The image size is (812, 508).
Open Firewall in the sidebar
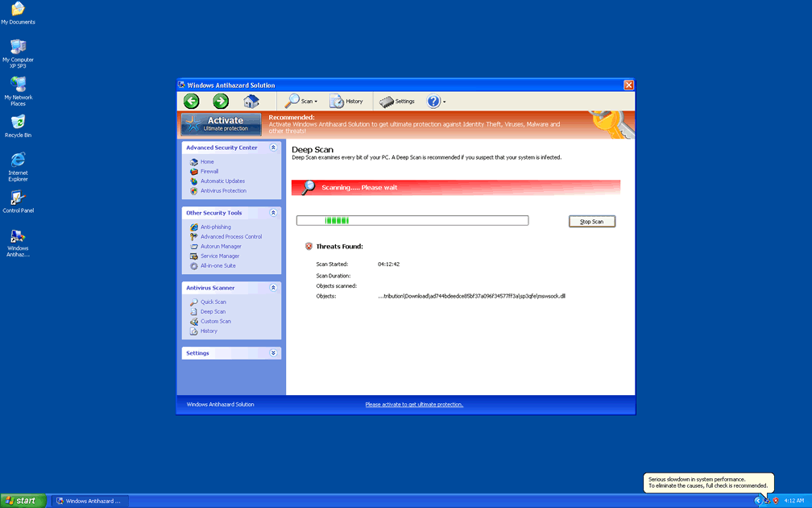tap(209, 172)
